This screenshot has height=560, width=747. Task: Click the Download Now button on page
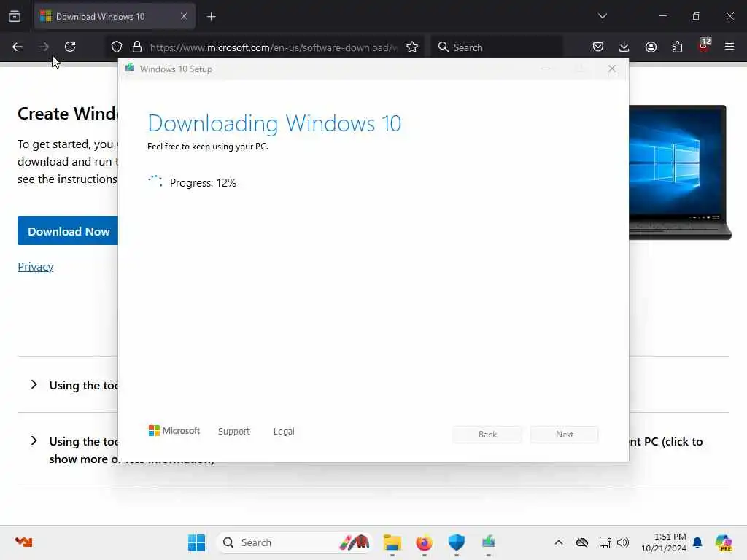coord(68,231)
